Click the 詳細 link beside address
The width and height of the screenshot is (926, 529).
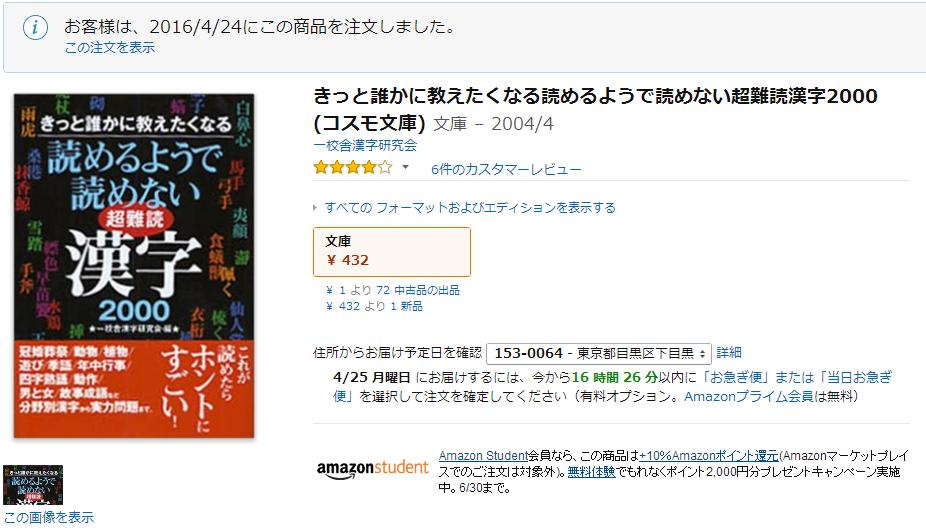point(729,352)
